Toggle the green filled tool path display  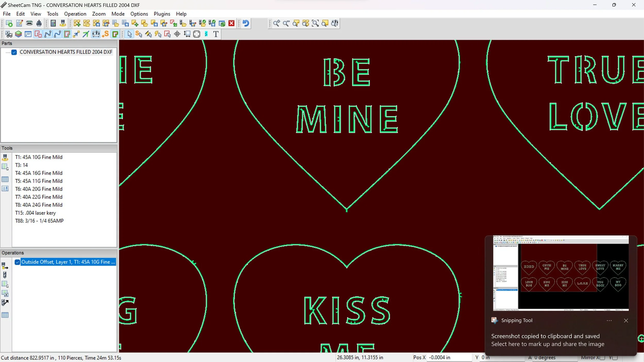(115, 34)
